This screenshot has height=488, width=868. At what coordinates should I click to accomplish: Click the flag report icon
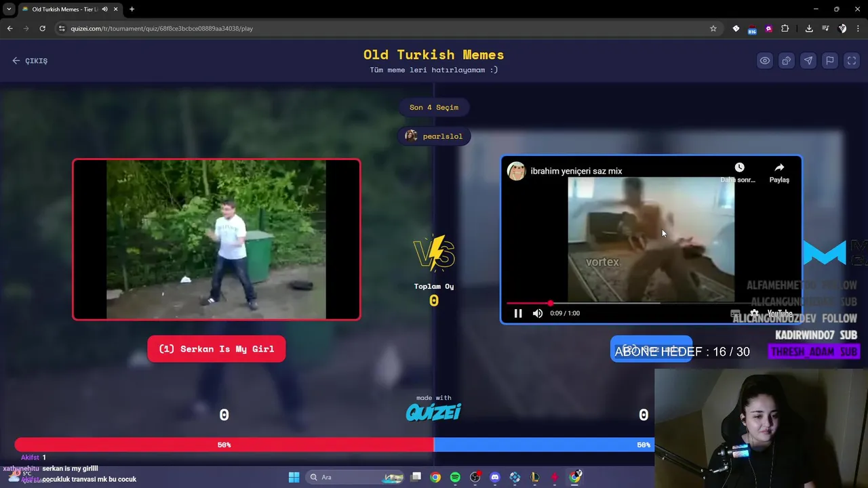pyautogui.click(x=830, y=60)
